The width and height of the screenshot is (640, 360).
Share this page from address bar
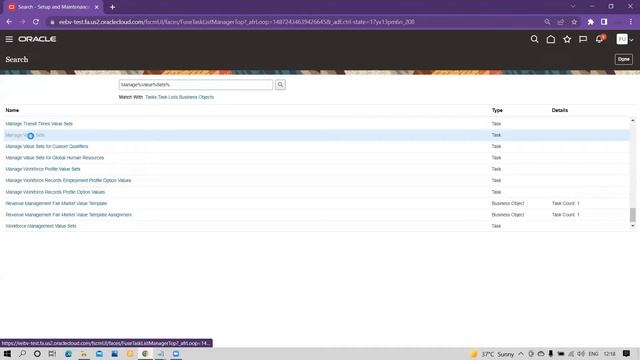560,22
